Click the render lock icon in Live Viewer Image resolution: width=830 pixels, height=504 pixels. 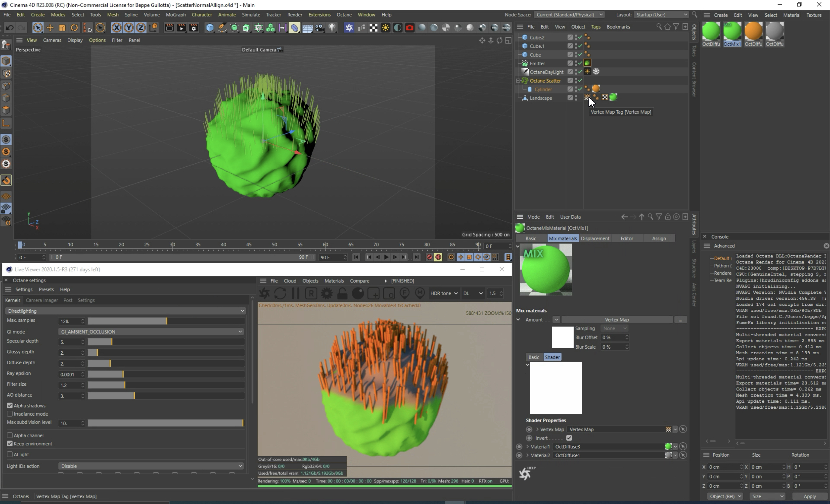pyautogui.click(x=342, y=294)
